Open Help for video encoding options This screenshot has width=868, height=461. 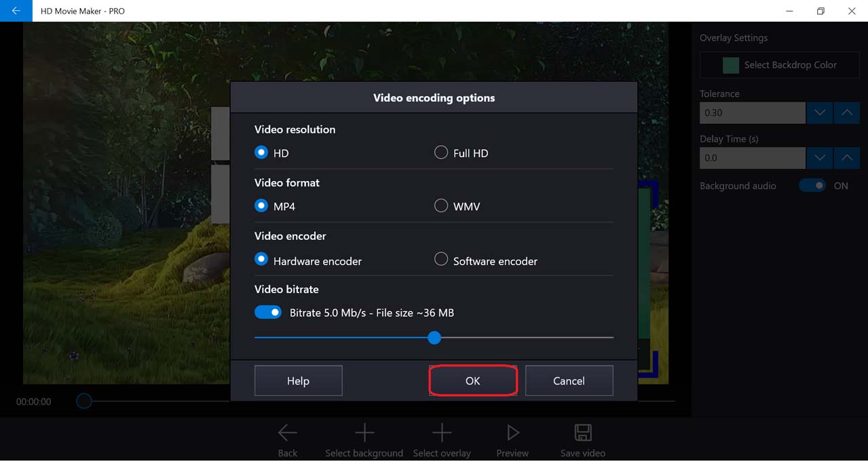pyautogui.click(x=298, y=381)
